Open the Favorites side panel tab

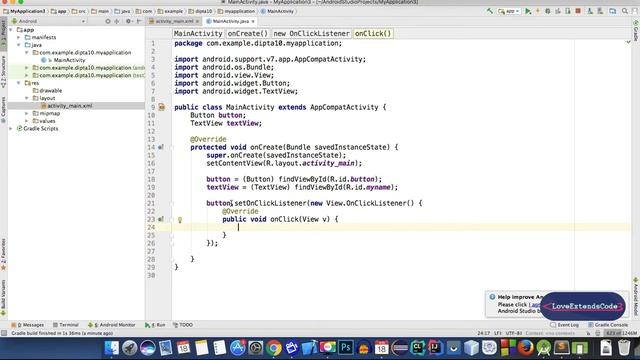3,254
